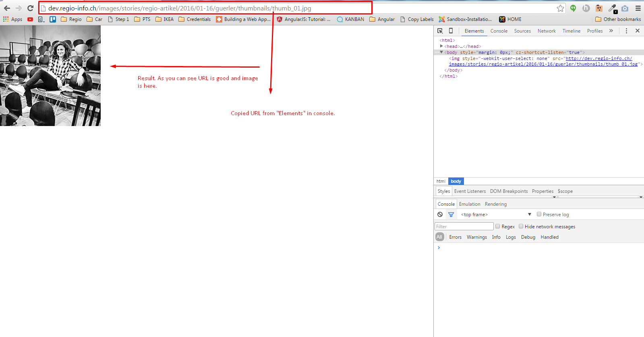Screen dimensions: 644x337
Task: Open the Copy Labels bookmark
Action: (417, 19)
